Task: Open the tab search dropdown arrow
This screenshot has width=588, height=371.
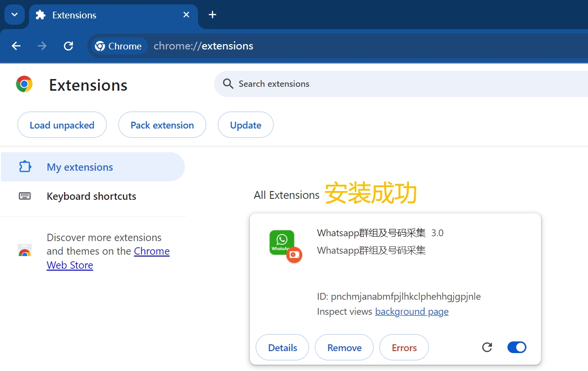Action: (15, 15)
